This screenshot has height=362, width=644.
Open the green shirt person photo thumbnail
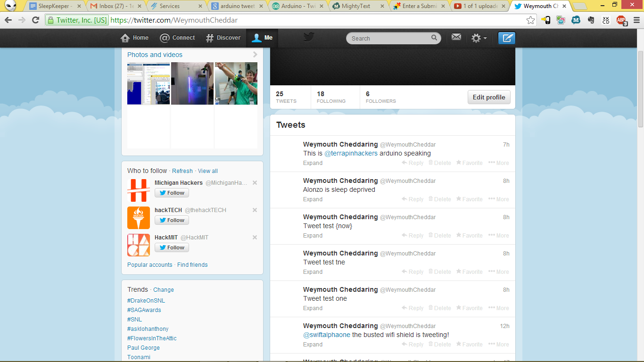[x=236, y=83]
